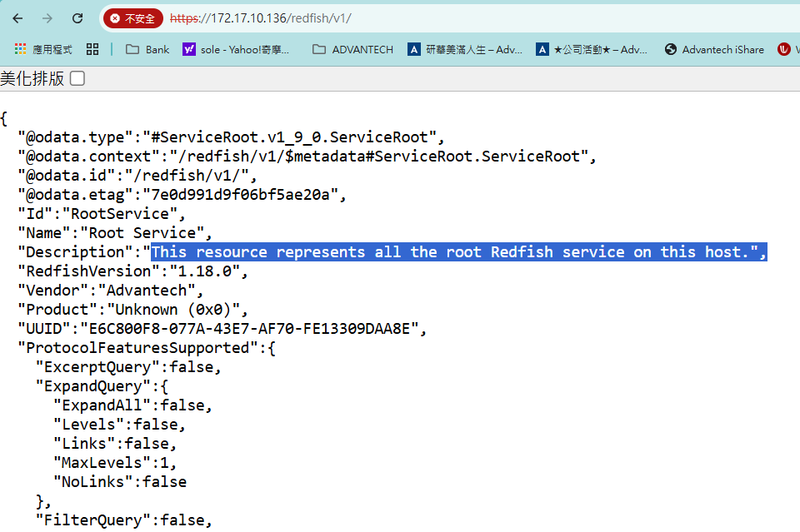This screenshot has width=800, height=532.
Task: Click the "Vendor":"Advantech" line
Action: [112, 291]
